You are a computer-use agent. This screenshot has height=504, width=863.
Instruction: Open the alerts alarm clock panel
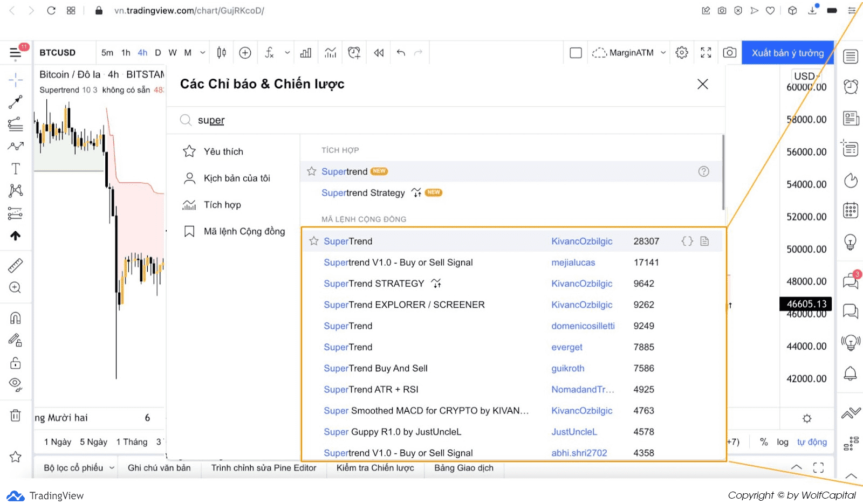click(851, 87)
